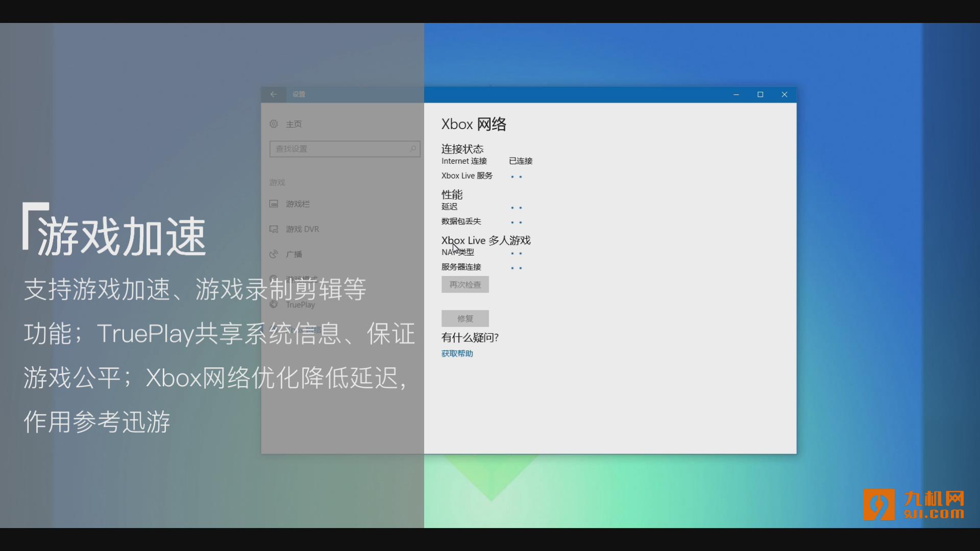This screenshot has width=980, height=551.
Task: Click the gear icon beside 主页
Action: tap(274, 124)
